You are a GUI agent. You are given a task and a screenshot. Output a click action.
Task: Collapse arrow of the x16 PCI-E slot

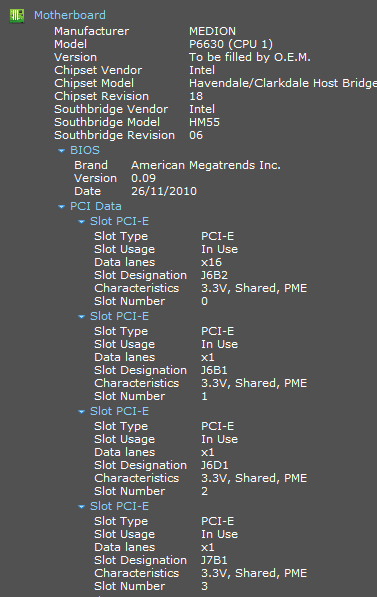tap(81, 222)
